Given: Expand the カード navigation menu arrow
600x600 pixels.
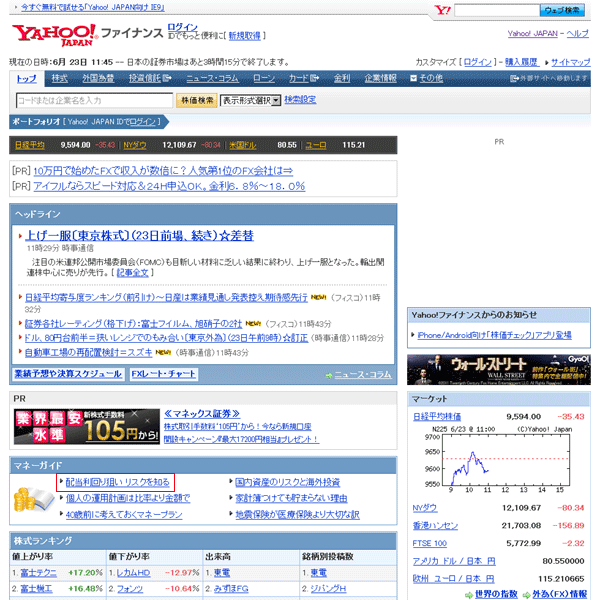Looking at the screenshot, I should pos(314,78).
